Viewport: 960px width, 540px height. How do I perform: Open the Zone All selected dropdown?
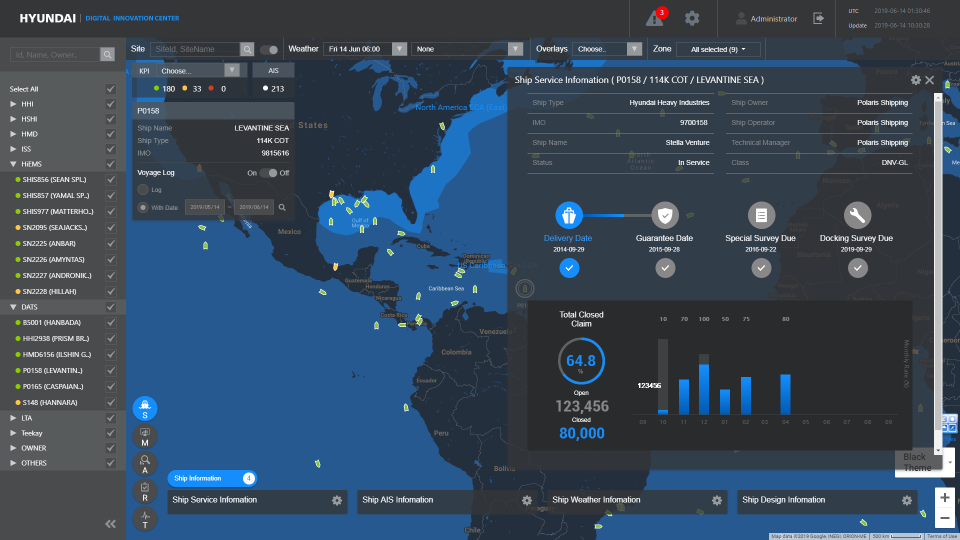pyautogui.click(x=718, y=49)
